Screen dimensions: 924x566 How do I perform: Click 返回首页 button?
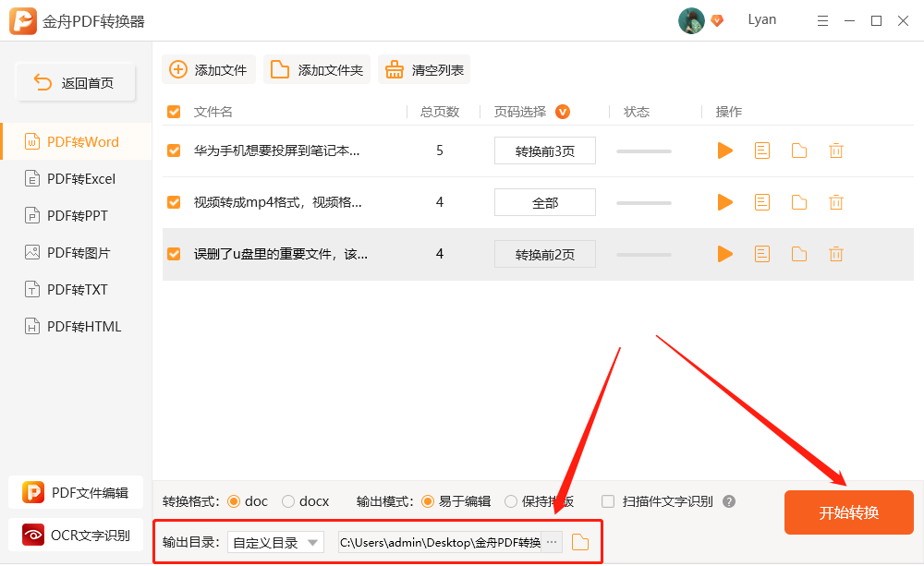pos(76,82)
